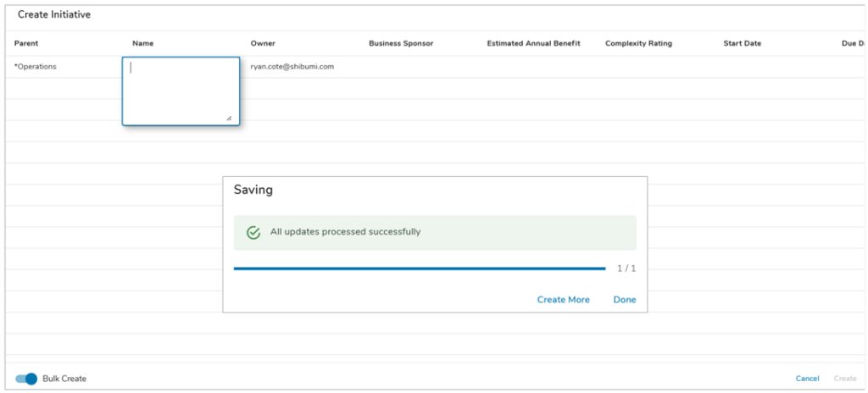Click the resize grip of Name box
Image resolution: width=868 pixels, height=393 pixels.
(229, 118)
